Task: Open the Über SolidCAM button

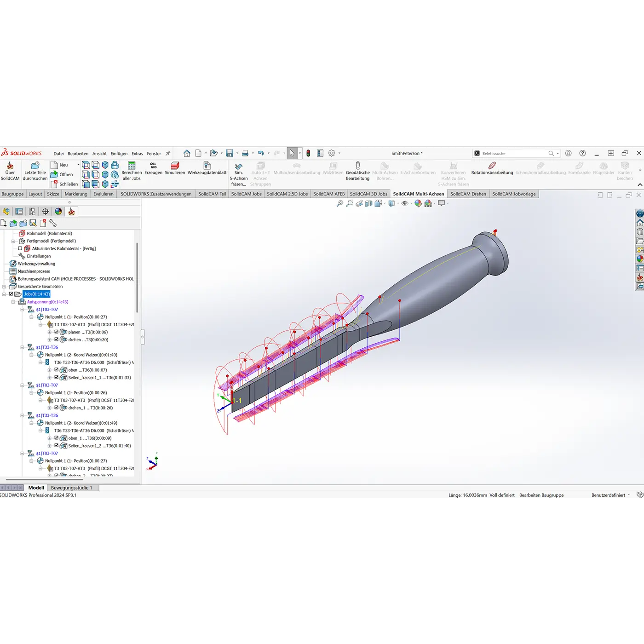Action: [x=10, y=171]
